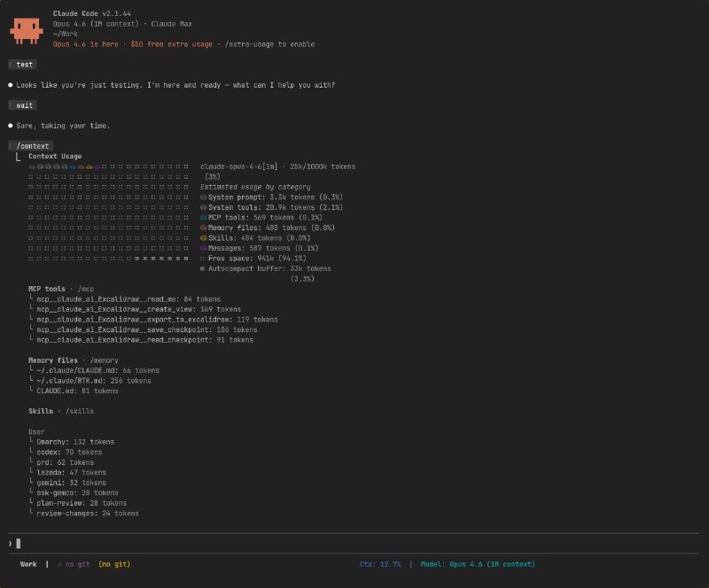Click the Skills yellow legend icon
The width and height of the screenshot is (709, 588).
(x=204, y=238)
